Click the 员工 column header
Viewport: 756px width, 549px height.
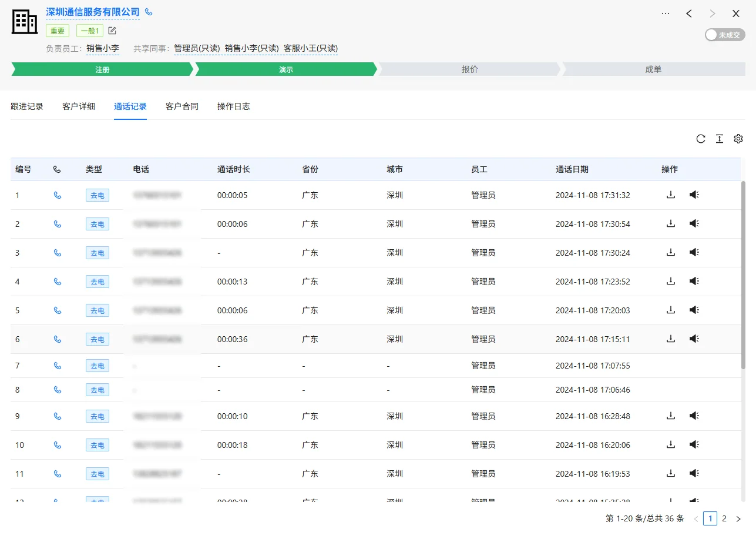[x=479, y=169]
